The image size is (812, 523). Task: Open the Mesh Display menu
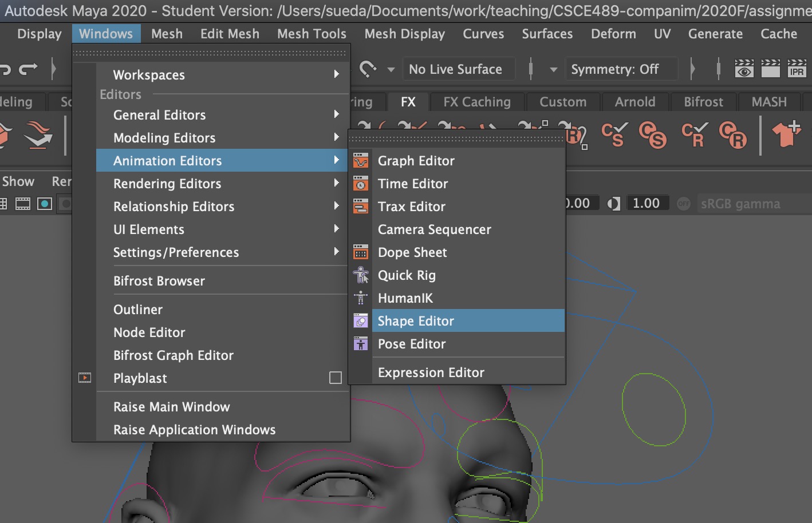[405, 34]
